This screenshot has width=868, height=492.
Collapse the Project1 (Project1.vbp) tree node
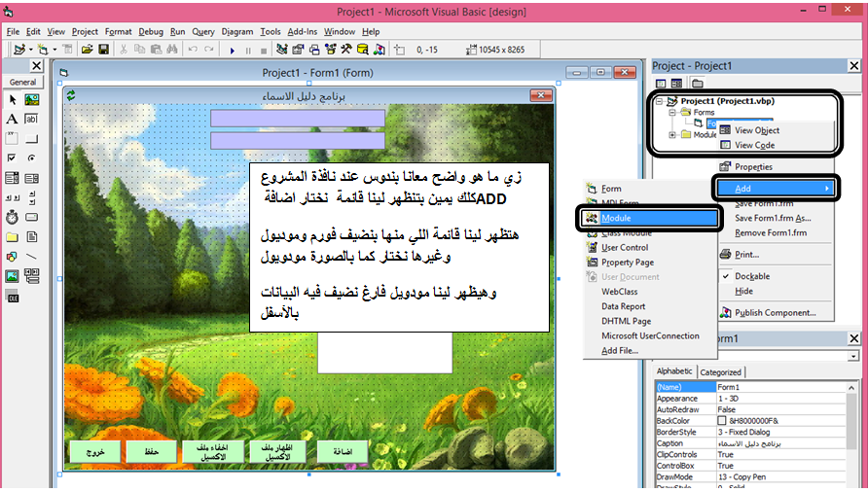(x=659, y=101)
